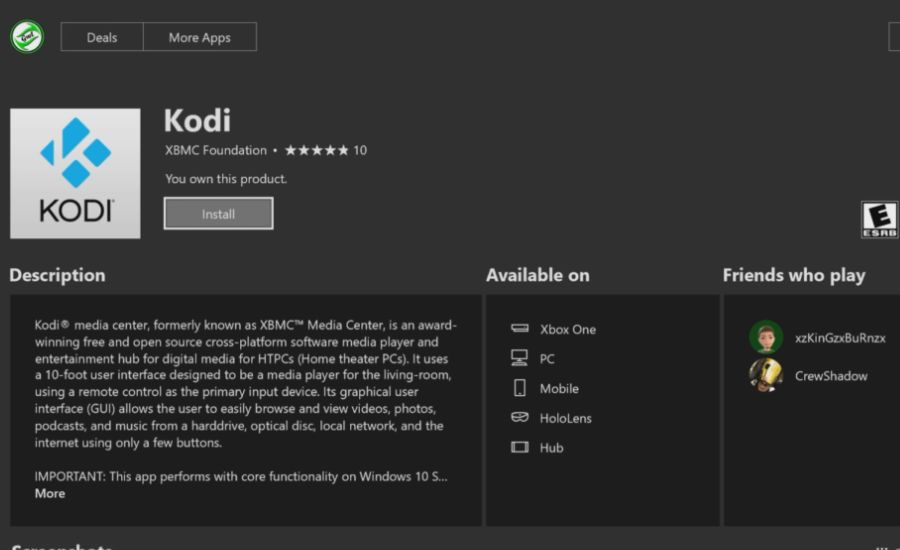
Task: Click the Hub display icon
Action: [x=519, y=447]
